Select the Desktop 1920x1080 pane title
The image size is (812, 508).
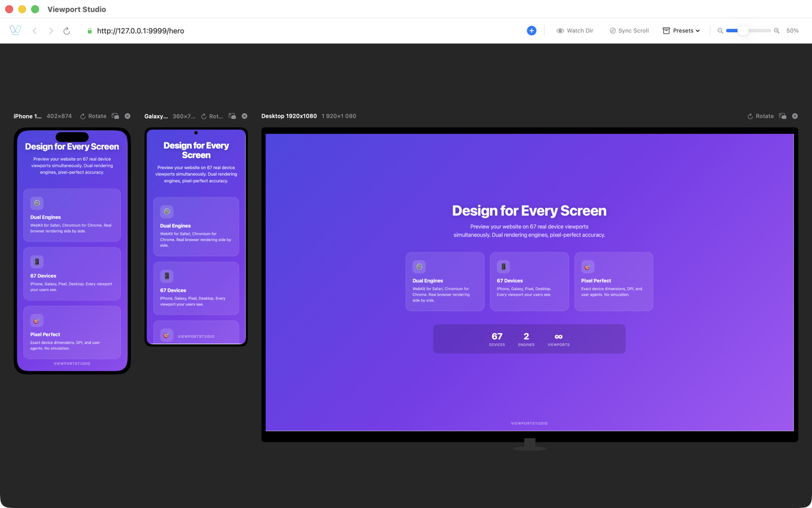point(289,116)
